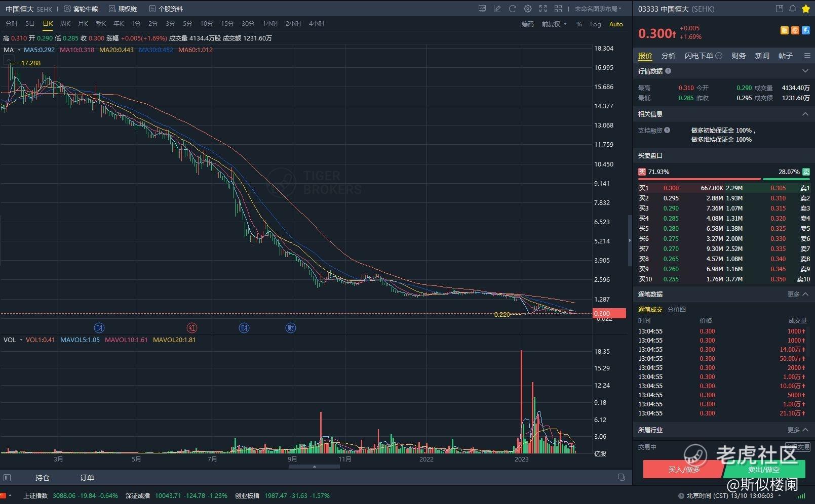Open the multi-chart grid layout icon

558,9
